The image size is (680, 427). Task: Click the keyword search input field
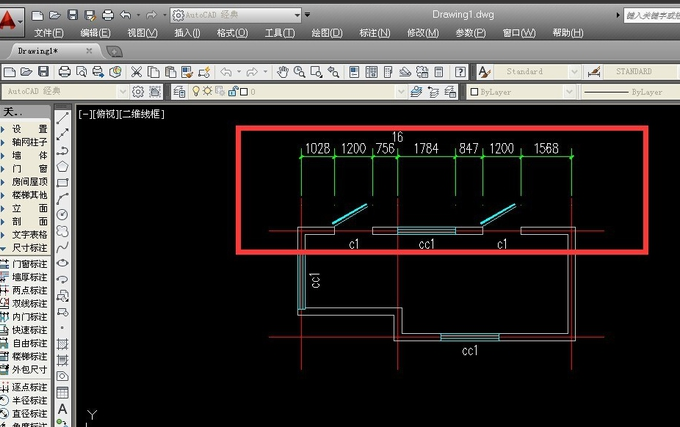[x=651, y=16]
